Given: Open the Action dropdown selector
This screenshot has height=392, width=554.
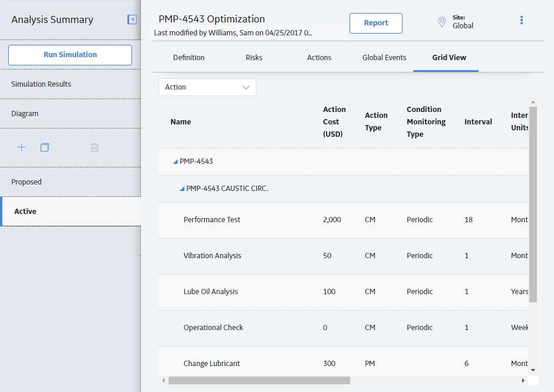Looking at the screenshot, I should click(x=207, y=87).
